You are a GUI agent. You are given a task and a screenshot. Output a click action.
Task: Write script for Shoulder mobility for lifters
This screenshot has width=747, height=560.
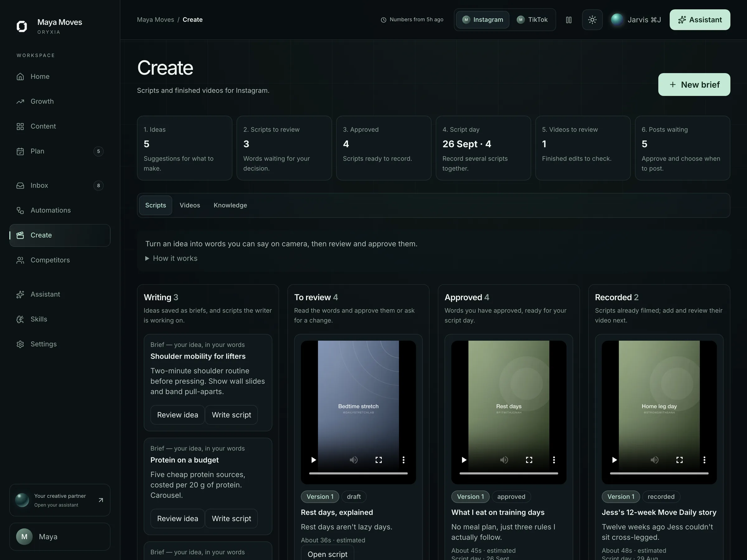click(231, 415)
